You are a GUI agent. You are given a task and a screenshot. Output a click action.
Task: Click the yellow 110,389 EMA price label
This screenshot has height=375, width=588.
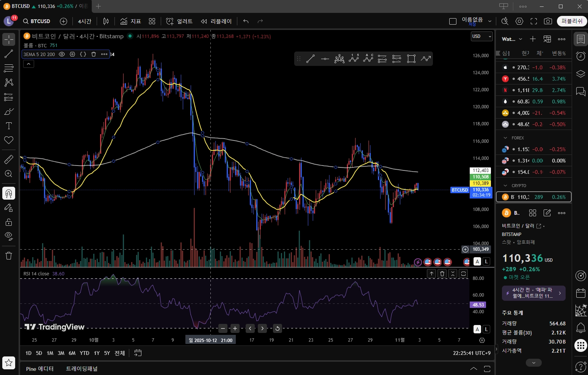click(480, 183)
